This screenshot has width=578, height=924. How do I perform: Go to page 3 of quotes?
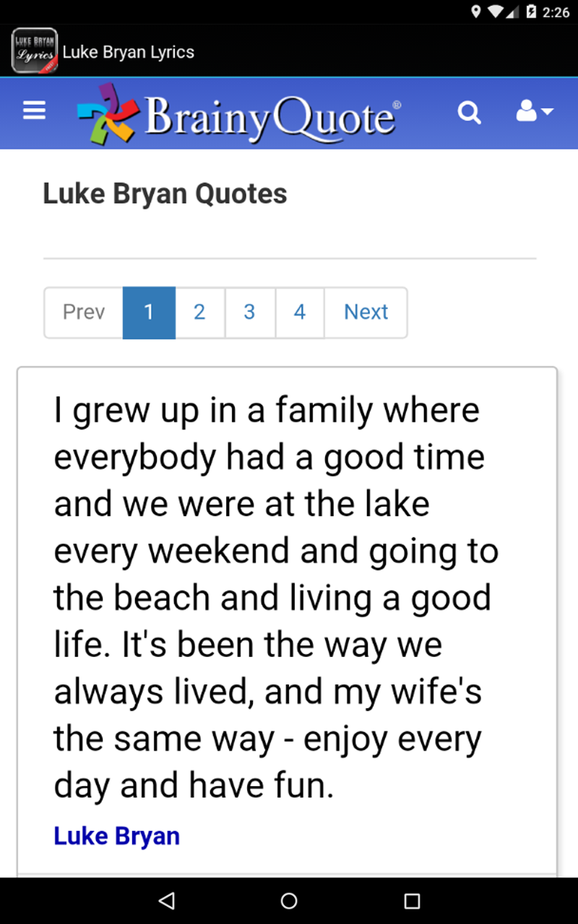tap(249, 312)
